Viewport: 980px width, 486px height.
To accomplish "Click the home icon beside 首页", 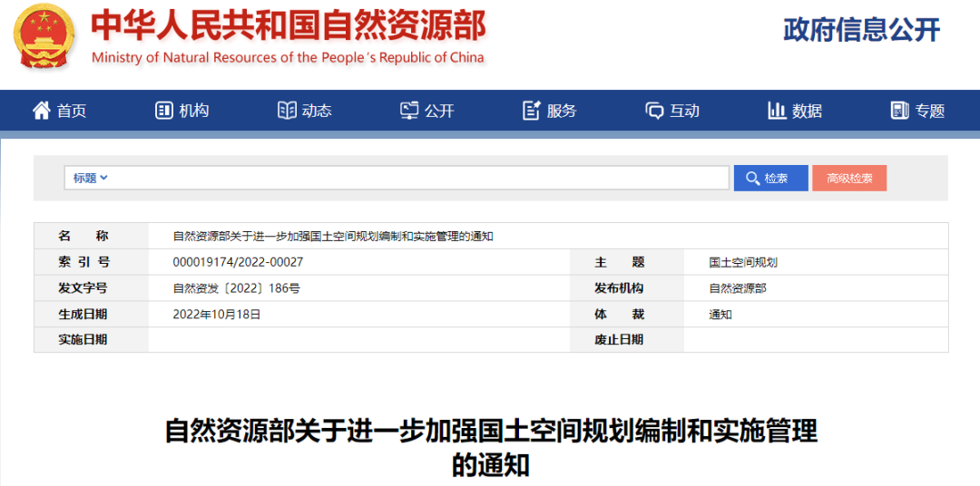I will click(x=42, y=111).
